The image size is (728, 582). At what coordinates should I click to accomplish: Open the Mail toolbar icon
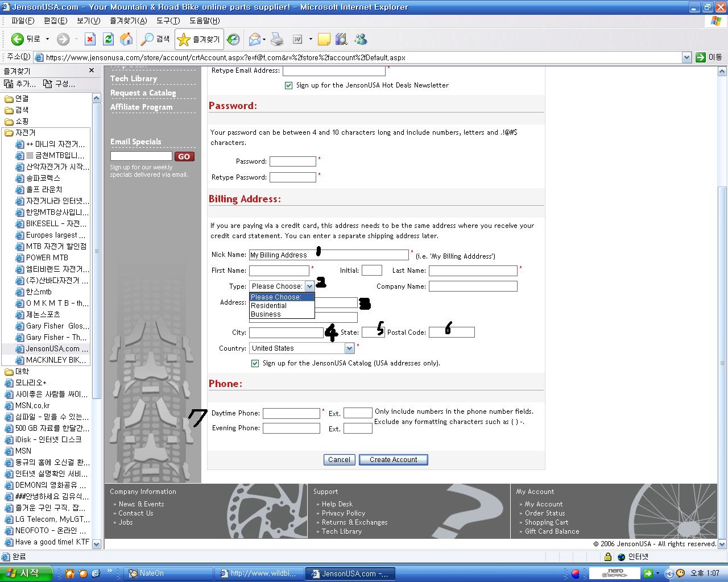[255, 39]
